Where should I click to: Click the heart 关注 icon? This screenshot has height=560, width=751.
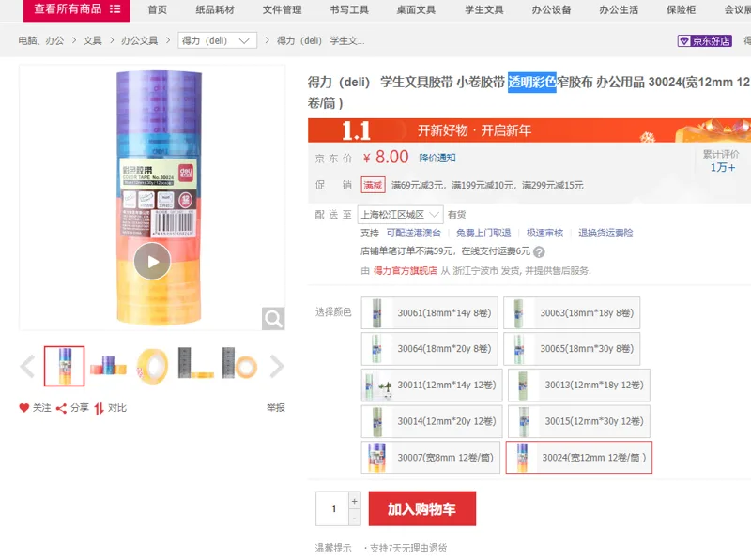pos(24,408)
